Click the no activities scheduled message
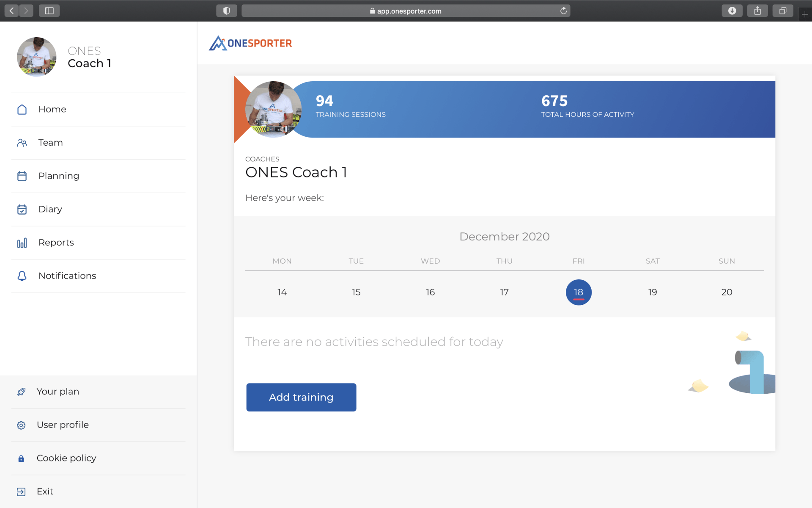The image size is (812, 508). tap(374, 342)
